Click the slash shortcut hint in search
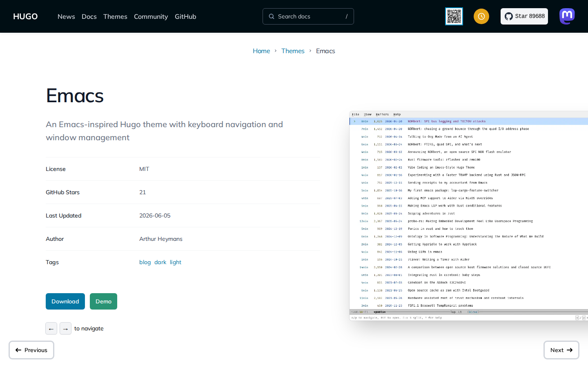Viewport: 588px width, 368px height. click(x=347, y=16)
